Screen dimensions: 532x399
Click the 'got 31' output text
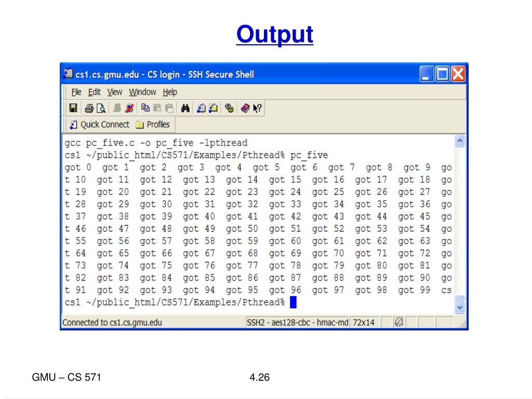coord(199,204)
